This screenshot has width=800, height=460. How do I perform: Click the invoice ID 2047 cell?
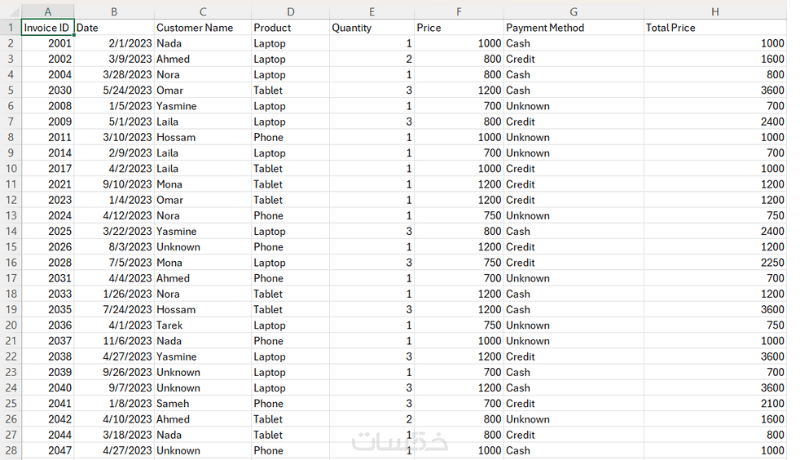coord(47,451)
